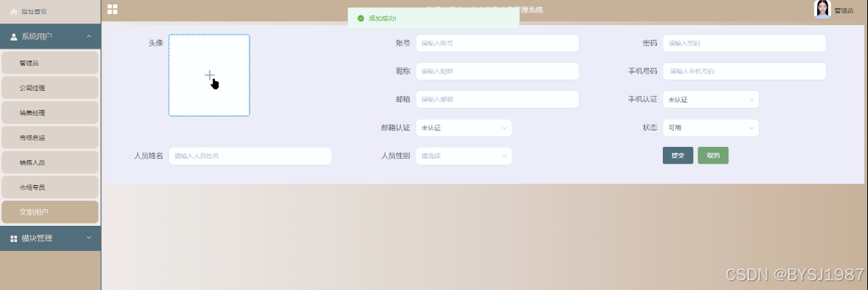Select 市场总监 in the sidebar menu
Screen dimensions: 868x290
[x=50, y=138]
